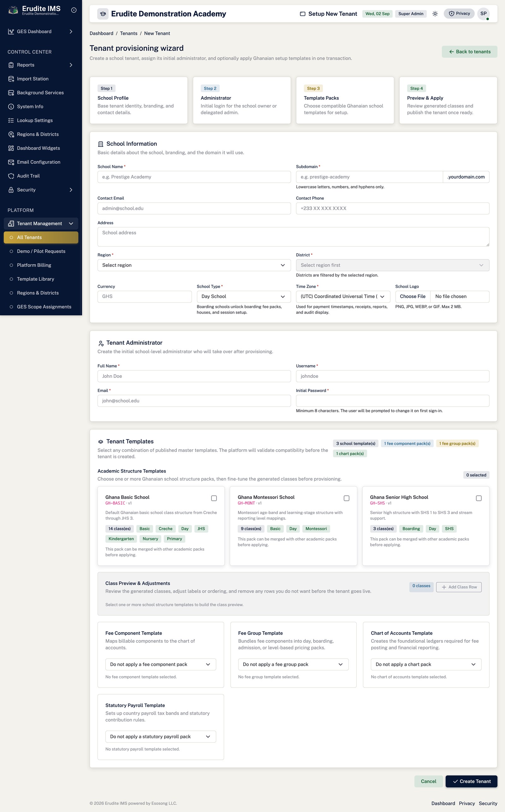Check the Ghana Senior High School checkbox
Image resolution: width=505 pixels, height=812 pixels.
pos(478,498)
